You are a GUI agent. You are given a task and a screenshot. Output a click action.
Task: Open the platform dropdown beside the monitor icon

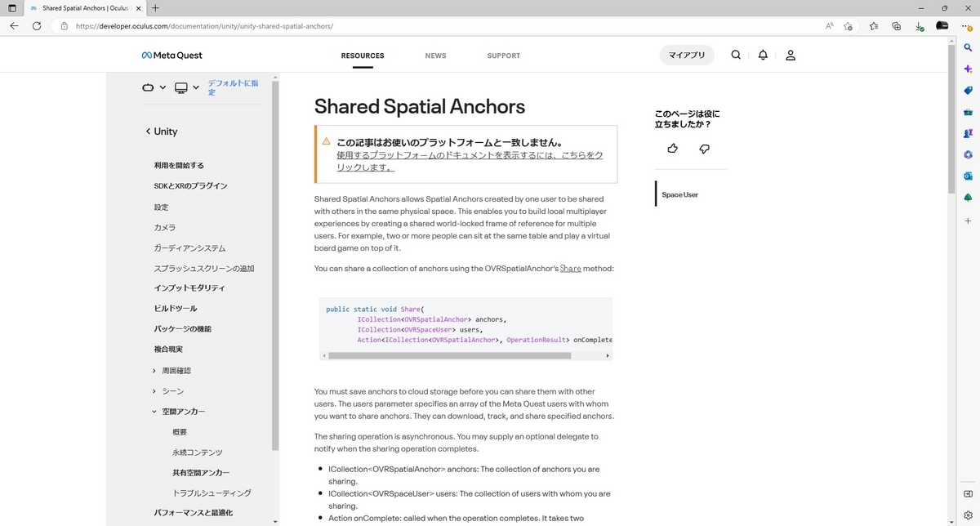[x=194, y=87]
